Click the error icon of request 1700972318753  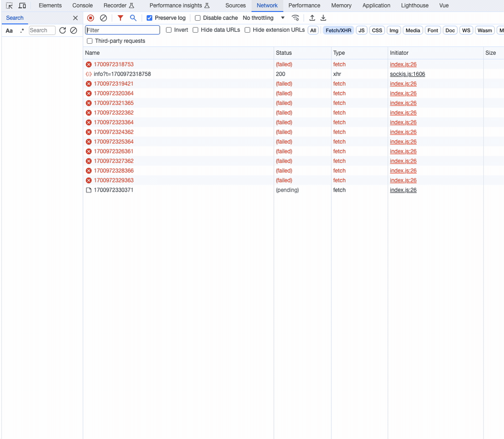[x=89, y=64]
